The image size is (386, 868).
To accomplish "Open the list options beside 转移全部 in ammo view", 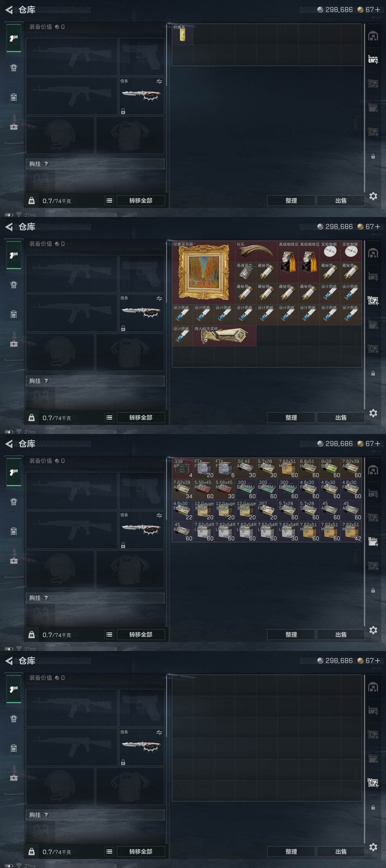I will [109, 634].
